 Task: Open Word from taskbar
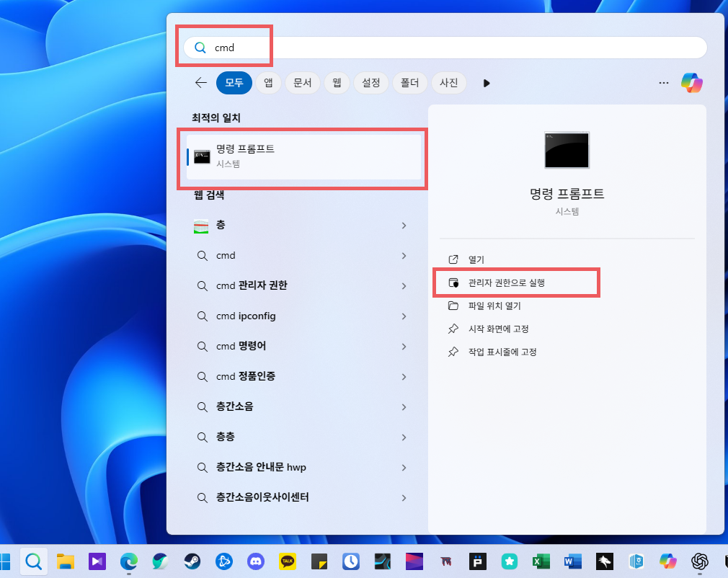pyautogui.click(x=573, y=561)
